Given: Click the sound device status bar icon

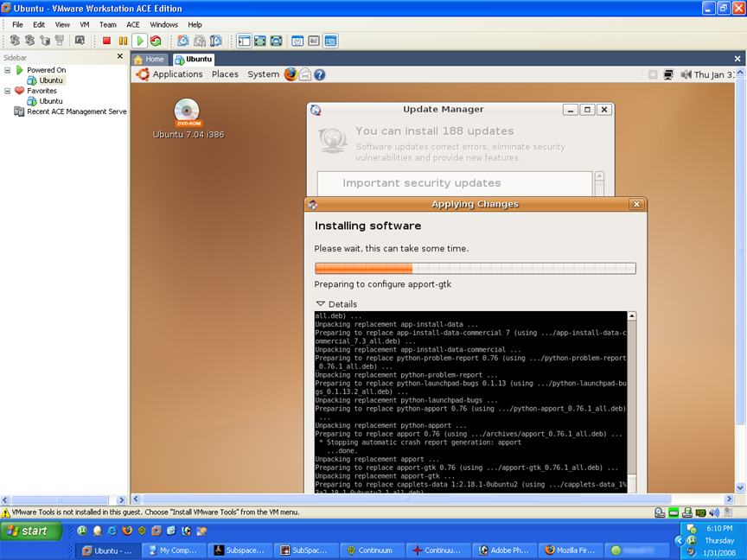Looking at the screenshot, I should pos(713,512).
